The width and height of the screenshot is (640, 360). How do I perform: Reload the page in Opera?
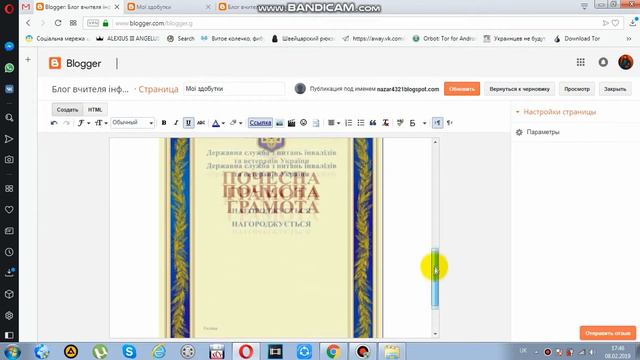coord(58,23)
